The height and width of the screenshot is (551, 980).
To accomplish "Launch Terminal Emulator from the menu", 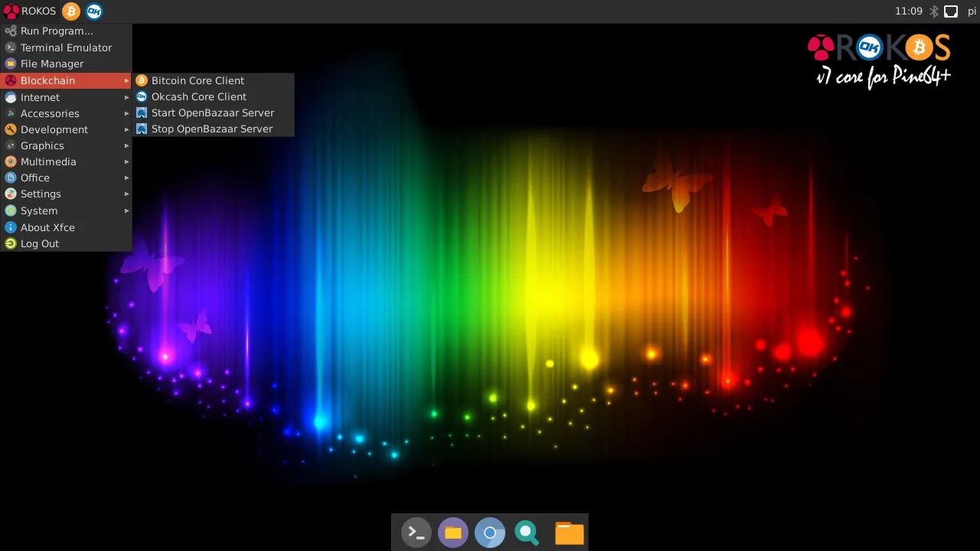I will point(66,47).
